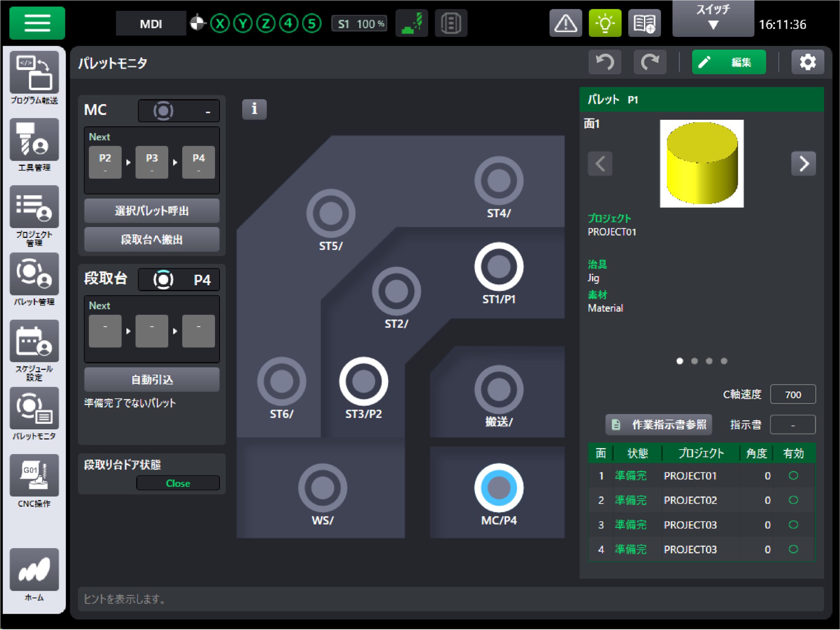Select the ST1/P1 pallet station
The image size is (840, 630).
(x=499, y=267)
